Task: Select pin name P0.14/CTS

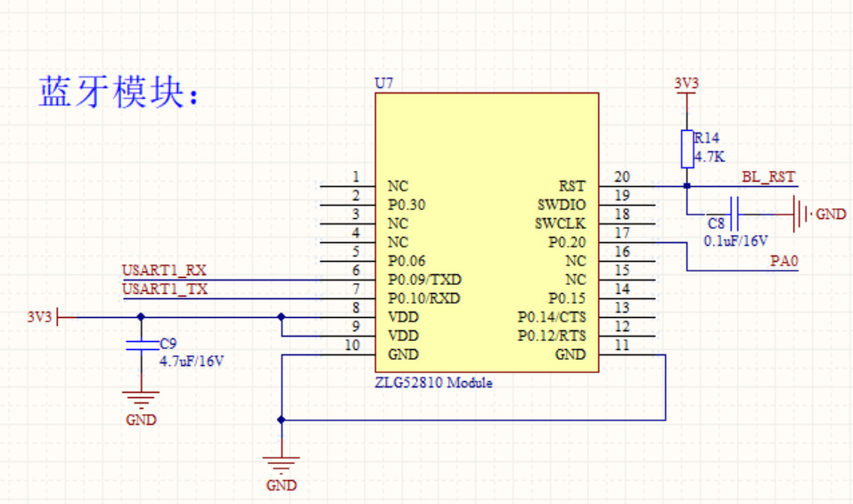Action: click(552, 317)
